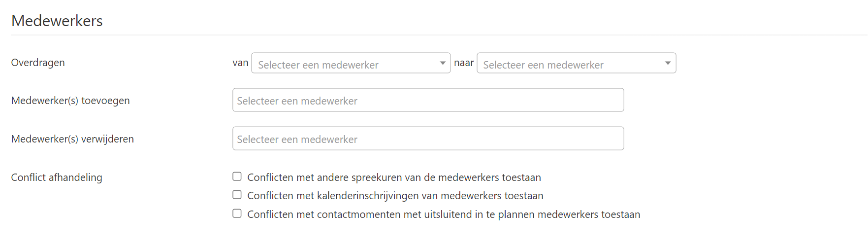Screen dimensions: 868x248
Task: Click the divider line under 'Medewerkers' heading
Action: click(433, 35)
